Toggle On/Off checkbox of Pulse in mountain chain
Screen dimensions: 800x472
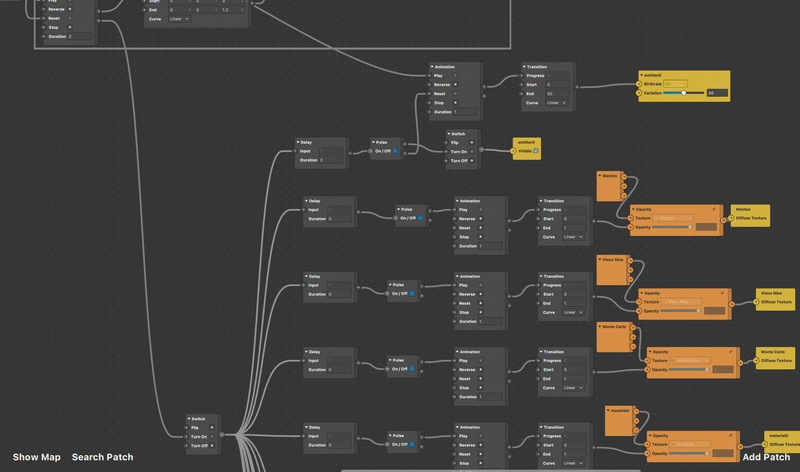click(412, 444)
